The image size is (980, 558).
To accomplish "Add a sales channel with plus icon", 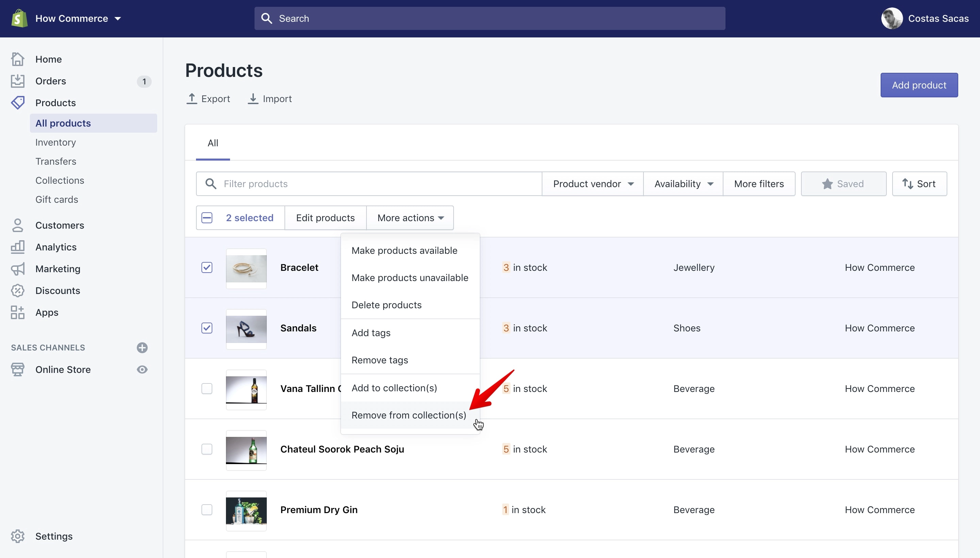I will pyautogui.click(x=142, y=348).
